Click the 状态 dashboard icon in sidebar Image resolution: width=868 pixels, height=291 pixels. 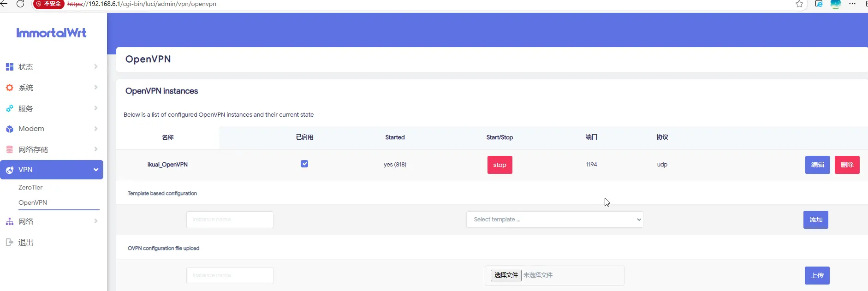(x=9, y=67)
